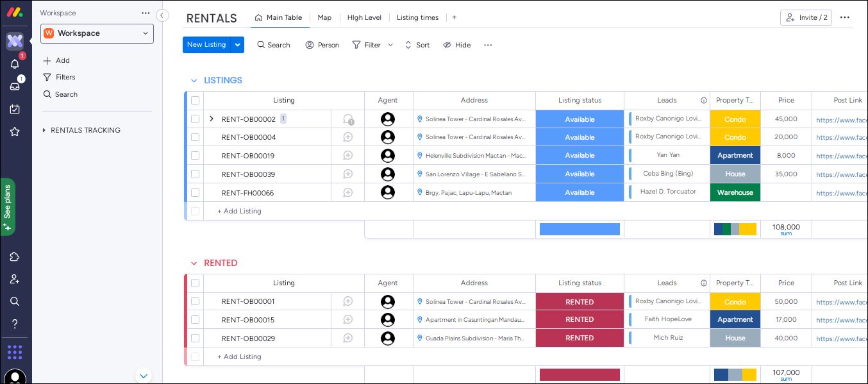Open the inbox icon in left rail
The image size is (868, 384).
15,86
